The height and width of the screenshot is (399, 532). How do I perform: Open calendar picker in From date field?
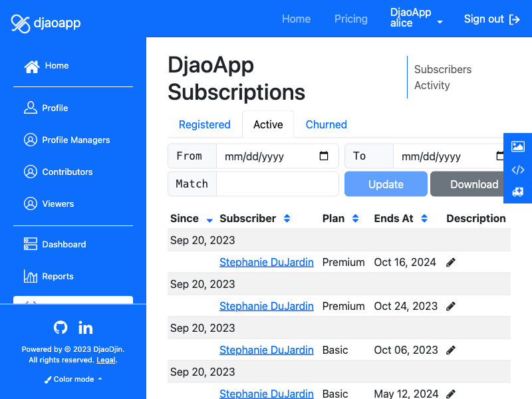324,156
